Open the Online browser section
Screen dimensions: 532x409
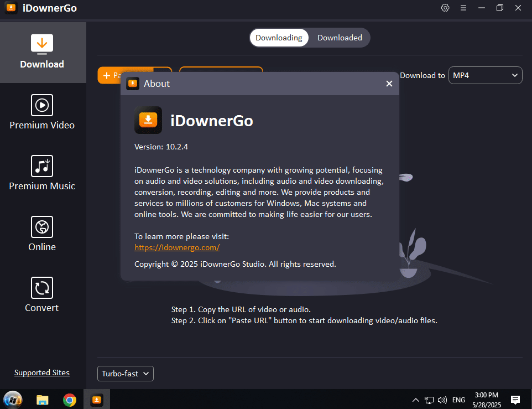(42, 234)
